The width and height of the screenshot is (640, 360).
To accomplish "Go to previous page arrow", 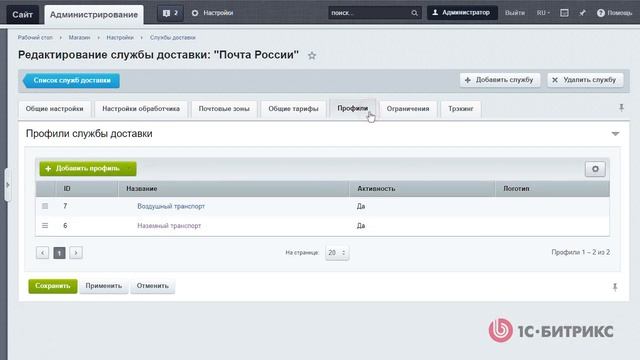I will coord(42,253).
